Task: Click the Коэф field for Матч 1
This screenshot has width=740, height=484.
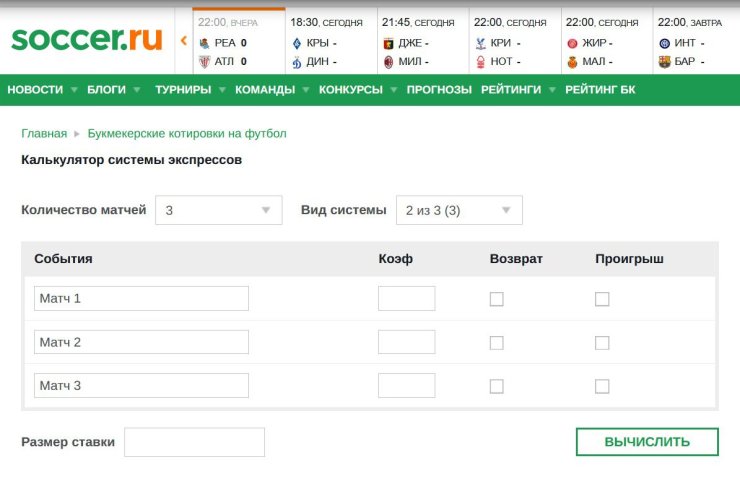Action: 406,299
